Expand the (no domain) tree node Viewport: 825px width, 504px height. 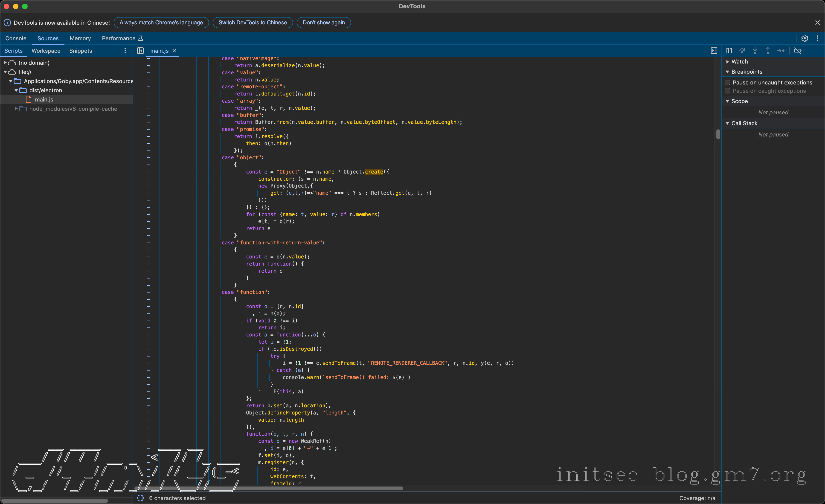[5, 63]
